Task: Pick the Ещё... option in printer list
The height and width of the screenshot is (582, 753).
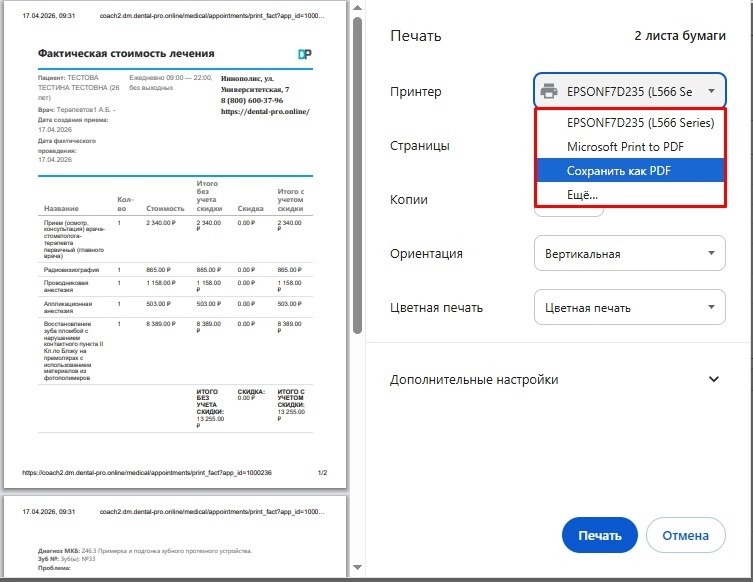Action: coord(582,194)
